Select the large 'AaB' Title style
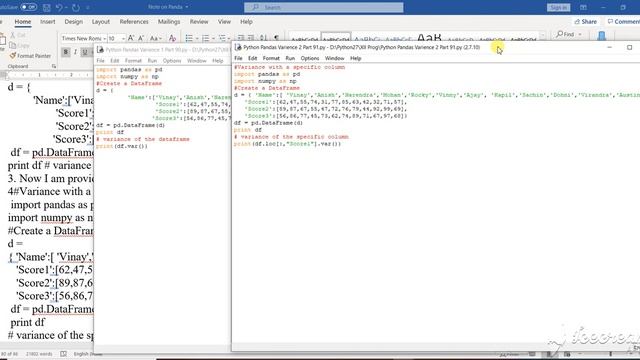The width and height of the screenshot is (640, 360). (x=429, y=38)
